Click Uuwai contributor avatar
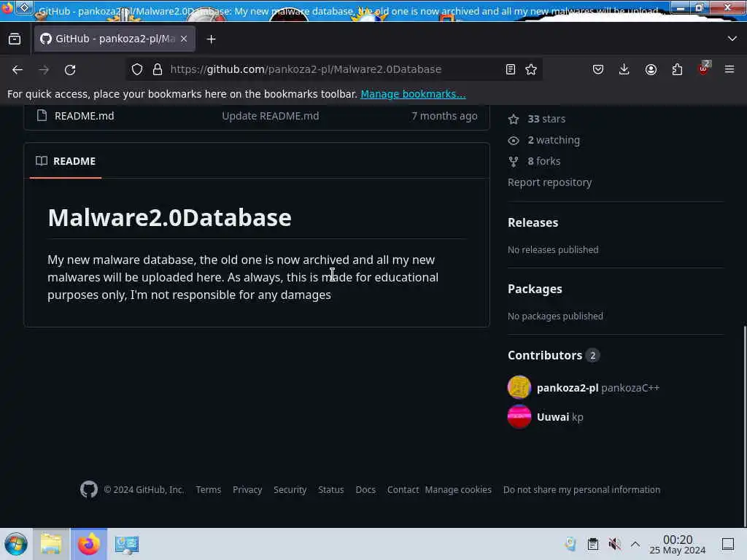Viewport: 747px width, 560px height. tap(519, 416)
